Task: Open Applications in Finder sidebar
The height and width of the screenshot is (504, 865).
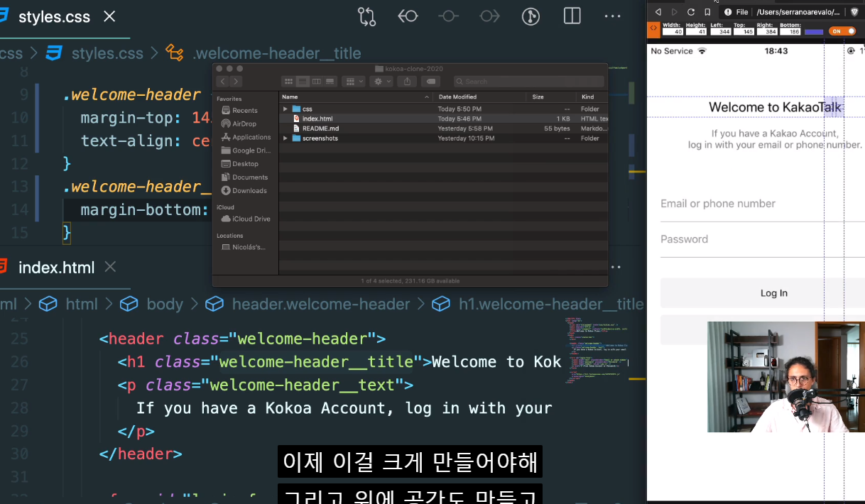Action: coord(246,137)
